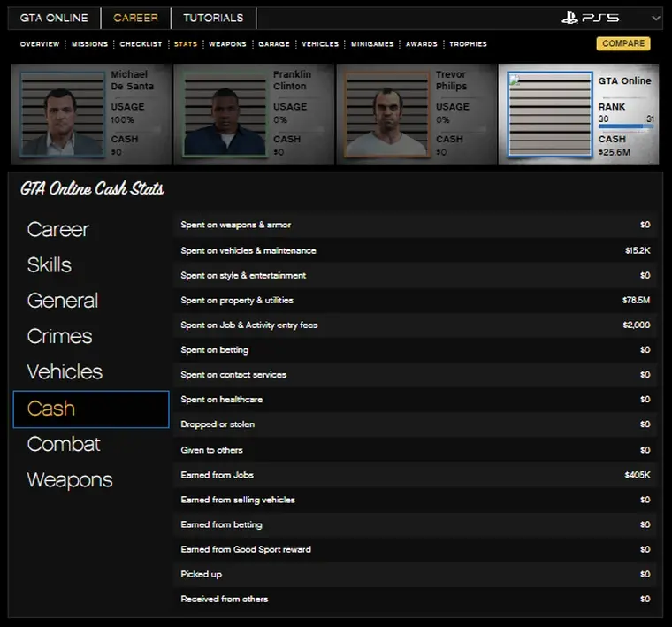Open Combat stats in sidebar
The image size is (672, 627).
click(64, 444)
